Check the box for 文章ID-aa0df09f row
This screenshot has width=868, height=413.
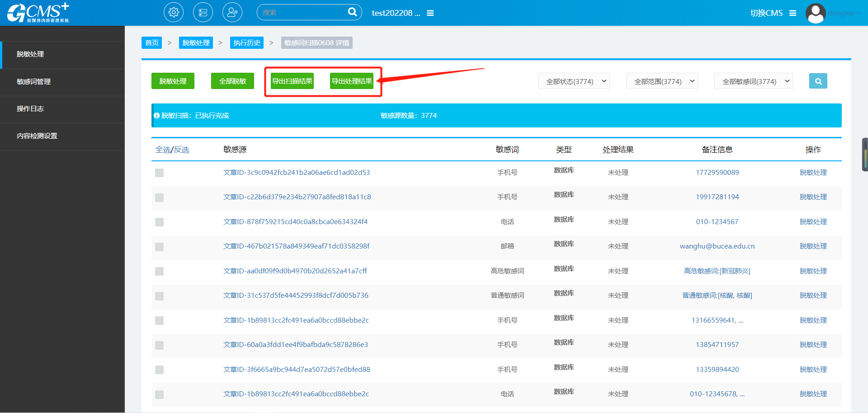(x=159, y=271)
